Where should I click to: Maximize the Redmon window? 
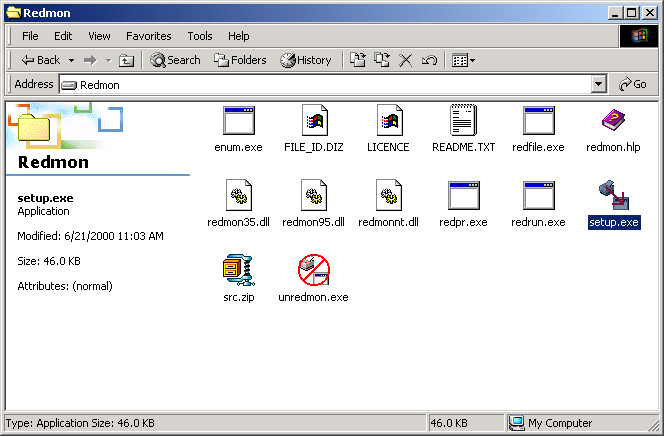(631, 13)
